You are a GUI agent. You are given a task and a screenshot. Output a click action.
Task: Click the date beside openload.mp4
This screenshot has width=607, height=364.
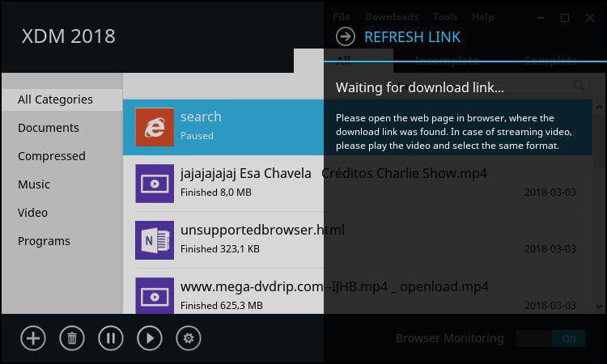(x=550, y=306)
